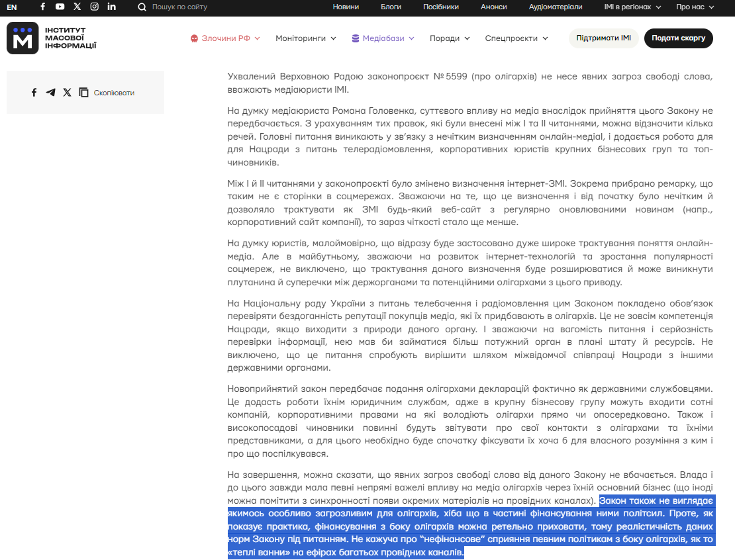Click the Інститут масової інформації logo
The width and height of the screenshot is (735, 560).
pyautogui.click(x=52, y=38)
